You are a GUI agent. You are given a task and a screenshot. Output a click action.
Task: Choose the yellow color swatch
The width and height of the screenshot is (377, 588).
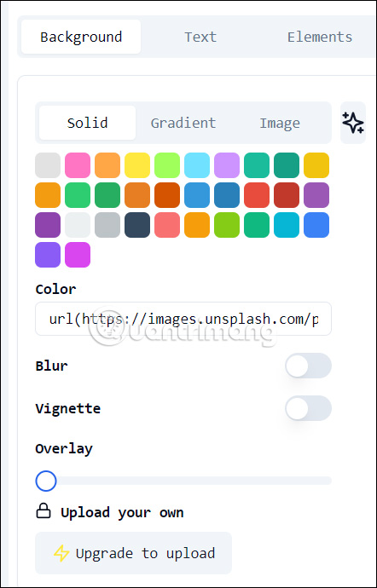click(x=137, y=165)
